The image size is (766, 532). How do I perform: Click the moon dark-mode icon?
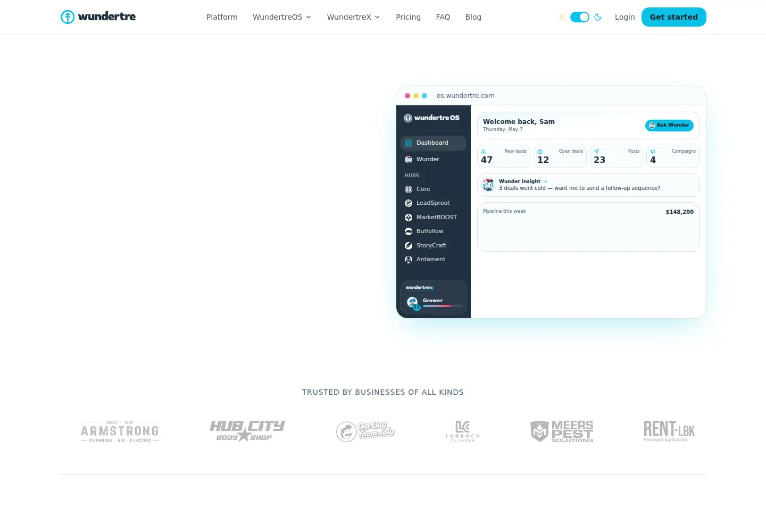tap(598, 17)
